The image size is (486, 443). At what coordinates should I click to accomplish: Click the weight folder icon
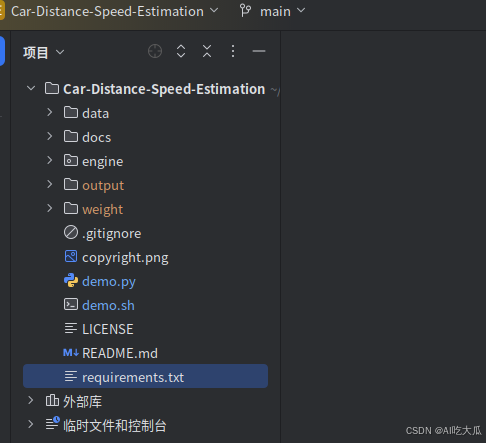[x=71, y=208]
